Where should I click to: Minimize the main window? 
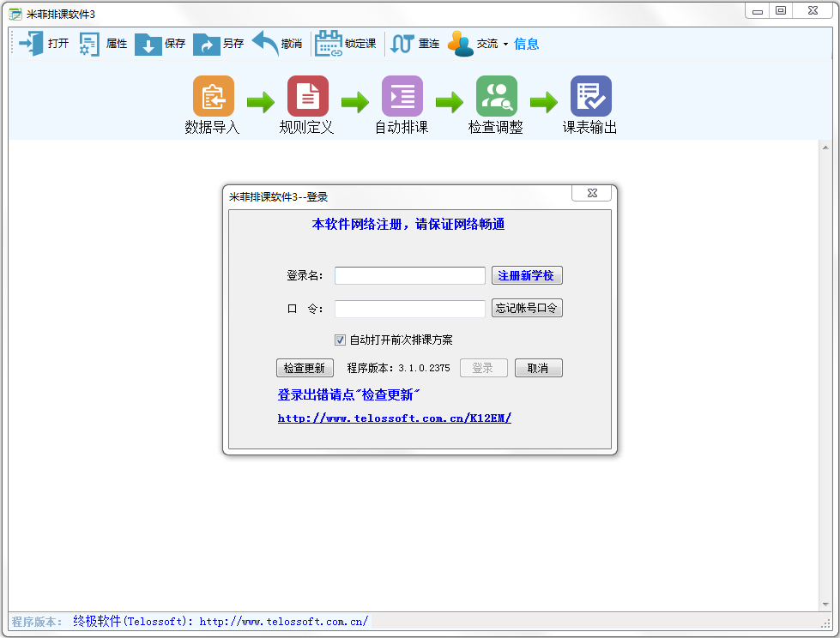point(758,10)
